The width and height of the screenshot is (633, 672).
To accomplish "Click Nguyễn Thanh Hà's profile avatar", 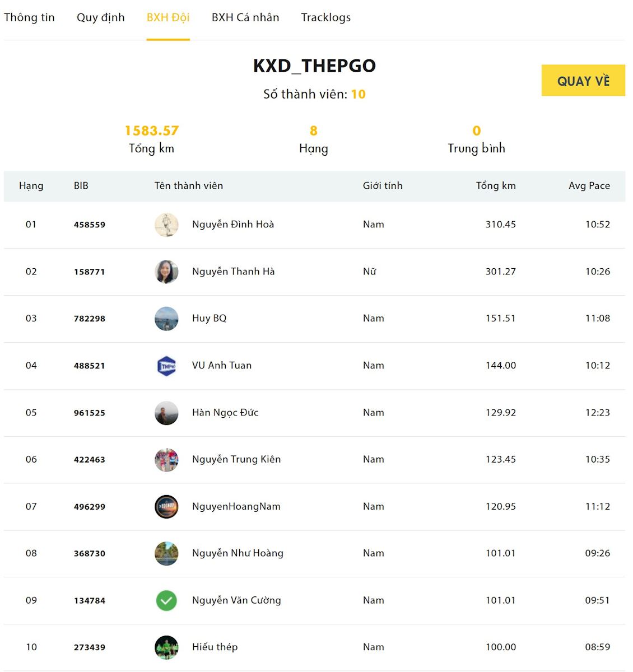I will tap(166, 272).
